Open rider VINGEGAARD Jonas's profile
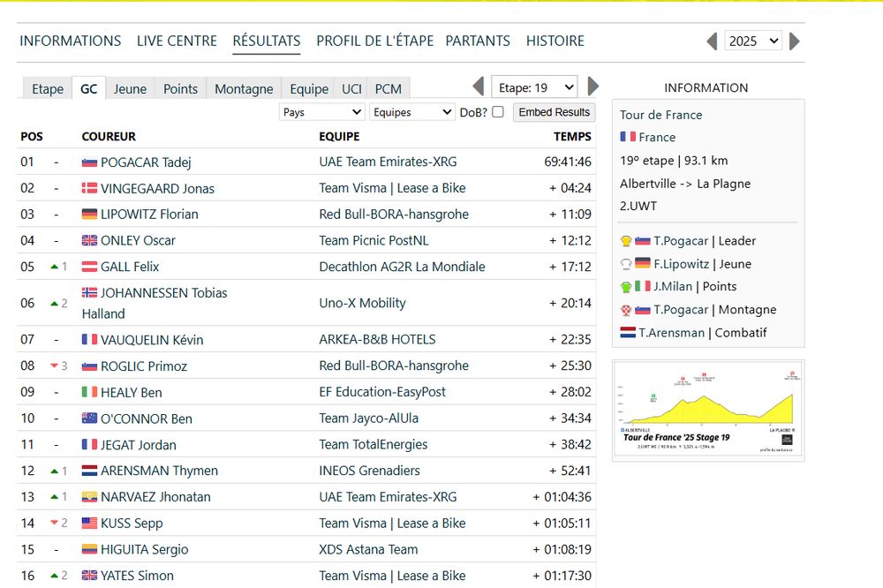Image resolution: width=883 pixels, height=588 pixels. coord(158,189)
